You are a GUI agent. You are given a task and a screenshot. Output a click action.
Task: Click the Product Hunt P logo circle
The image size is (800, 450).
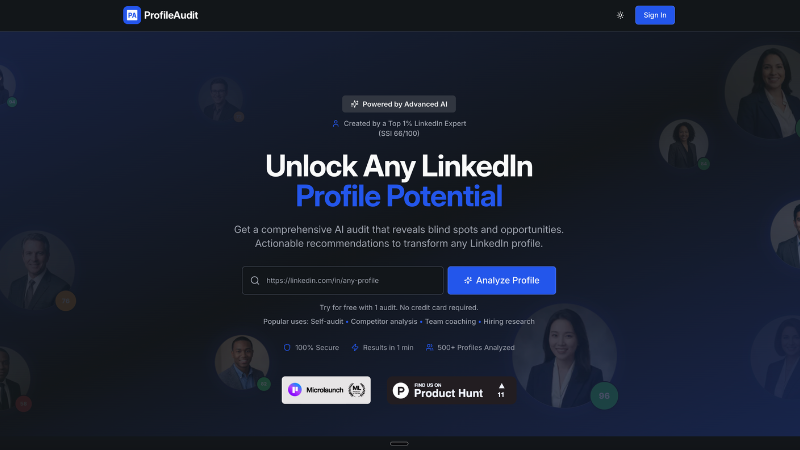tap(401, 390)
